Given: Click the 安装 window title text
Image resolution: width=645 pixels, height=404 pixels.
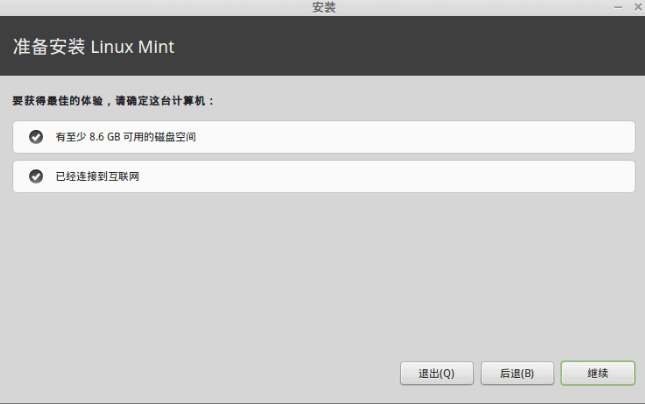Looking at the screenshot, I should point(322,7).
